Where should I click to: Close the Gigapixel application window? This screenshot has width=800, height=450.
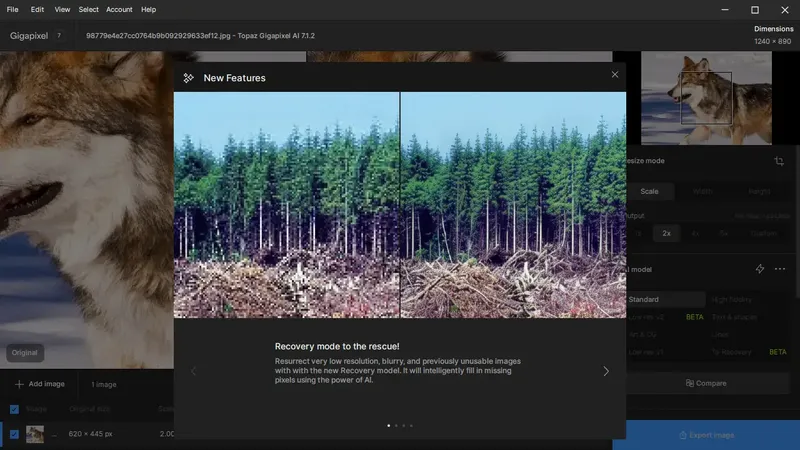coord(785,10)
